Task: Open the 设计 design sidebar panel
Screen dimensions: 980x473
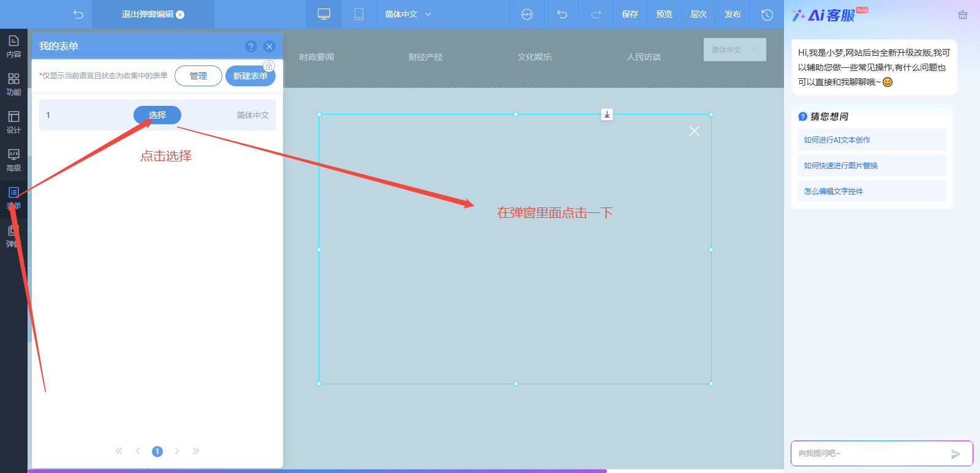Action: click(x=13, y=122)
